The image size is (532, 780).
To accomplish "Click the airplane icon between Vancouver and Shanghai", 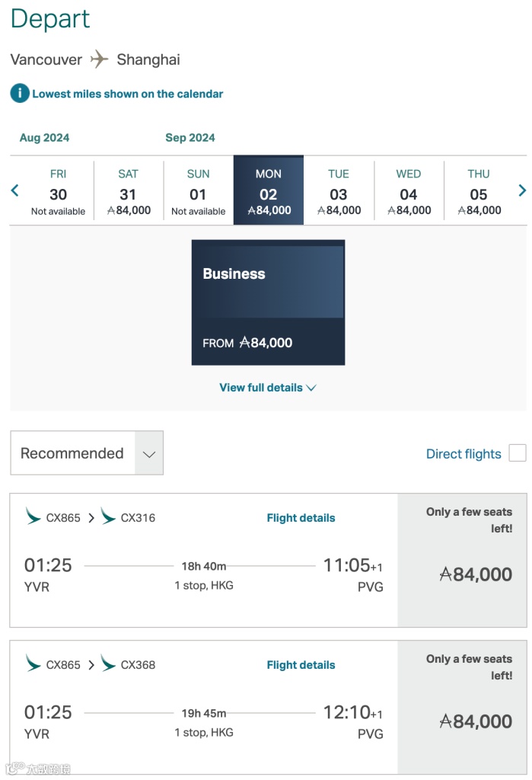I will click(x=99, y=59).
